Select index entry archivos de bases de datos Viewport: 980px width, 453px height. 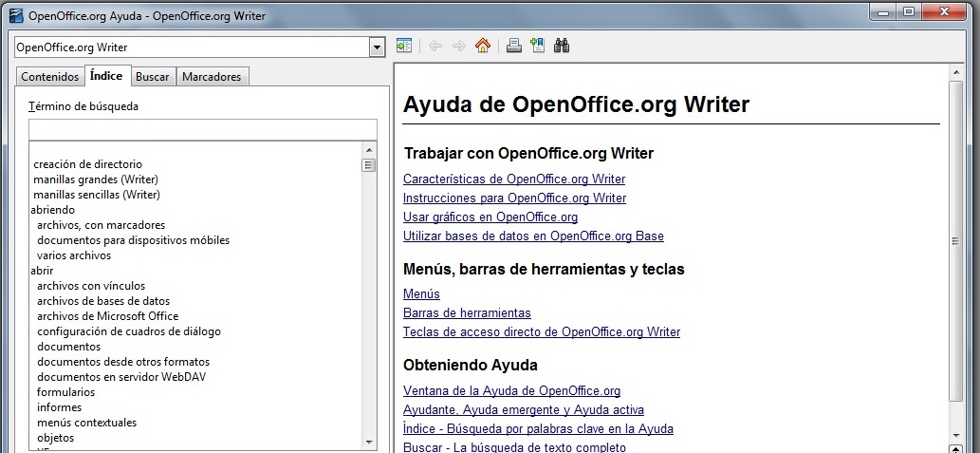click(x=103, y=301)
